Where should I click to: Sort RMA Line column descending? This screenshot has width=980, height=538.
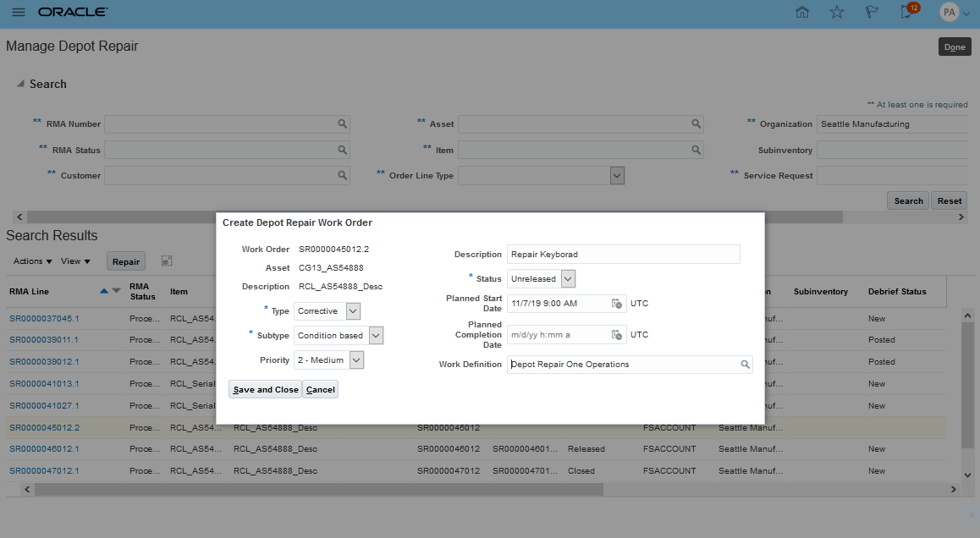click(x=116, y=291)
